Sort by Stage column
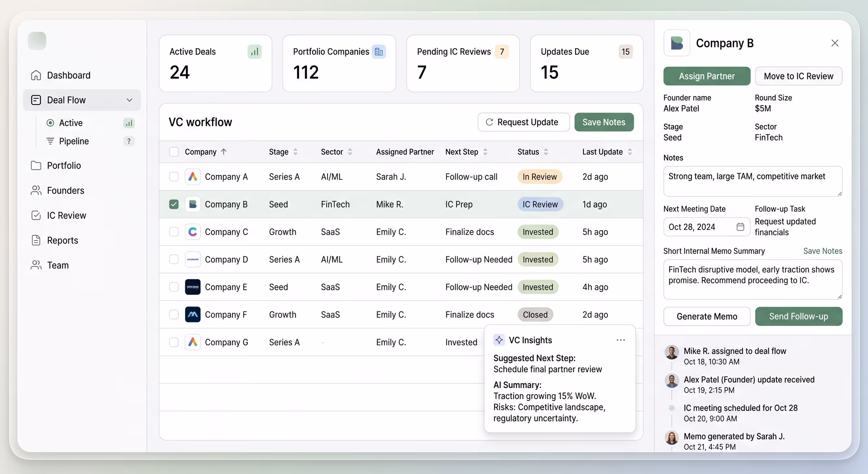This screenshot has height=474, width=868. coord(296,152)
